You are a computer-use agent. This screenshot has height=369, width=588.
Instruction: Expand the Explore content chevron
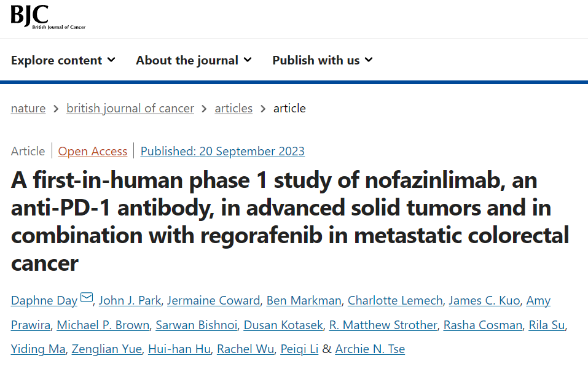[111, 60]
